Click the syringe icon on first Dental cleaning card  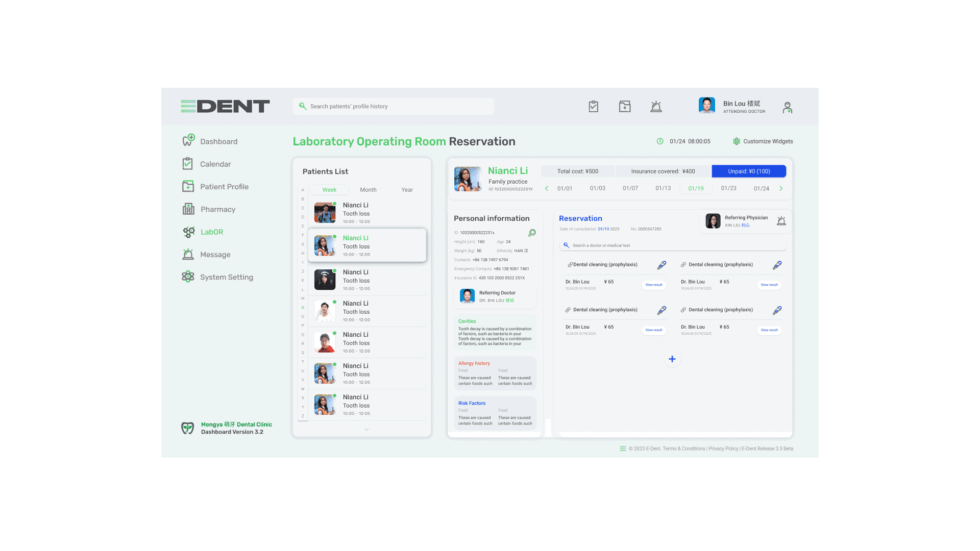click(661, 265)
